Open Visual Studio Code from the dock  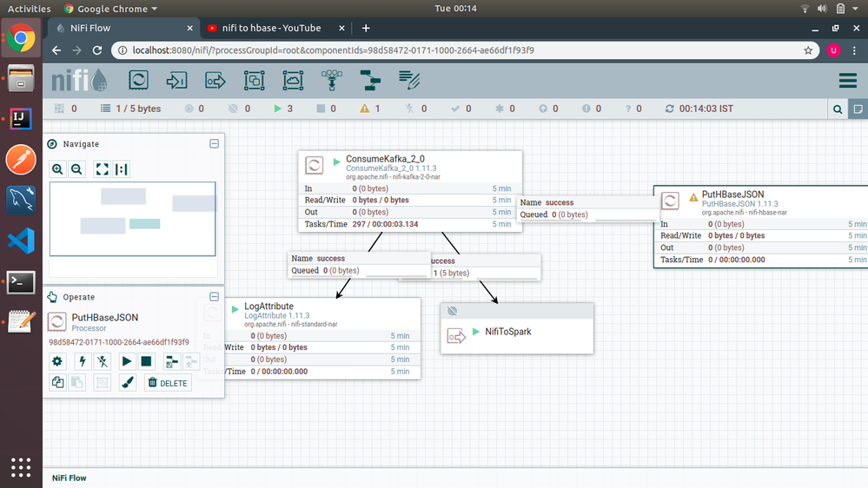[x=21, y=241]
